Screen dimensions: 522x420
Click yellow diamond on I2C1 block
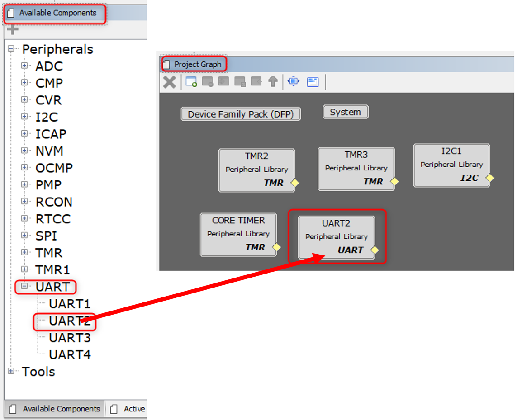point(489,178)
